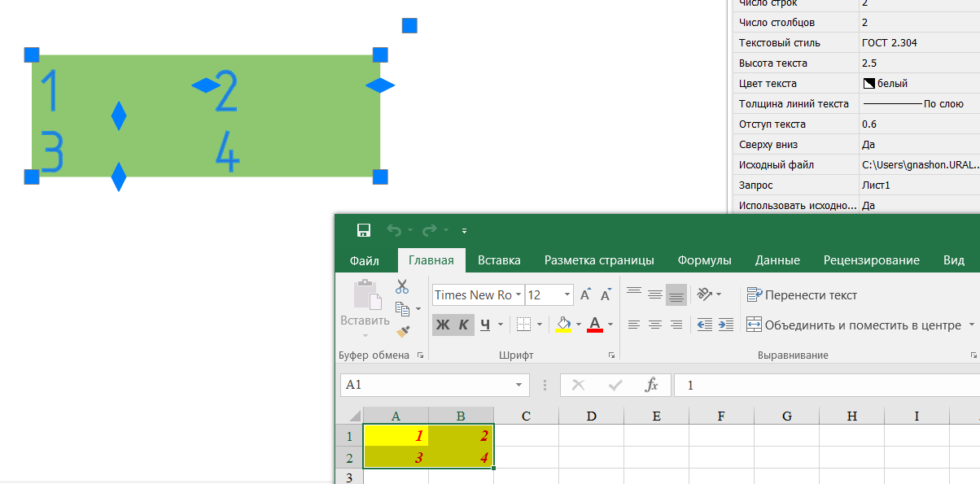This screenshot has height=484, width=980.
Task: Click the Перенести текст button
Action: coord(801,295)
